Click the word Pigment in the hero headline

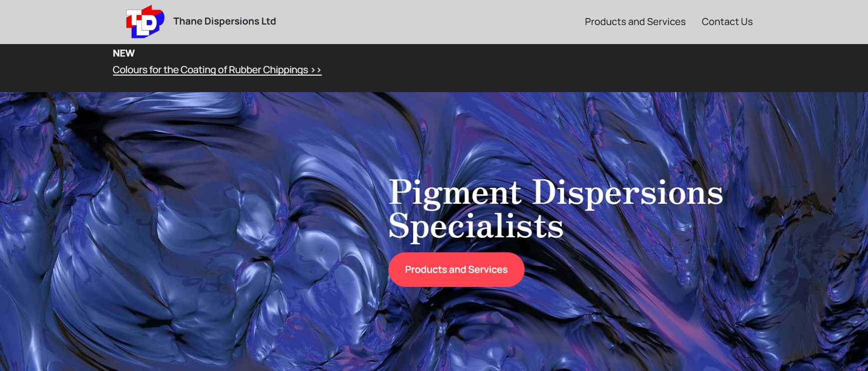pyautogui.click(x=455, y=193)
